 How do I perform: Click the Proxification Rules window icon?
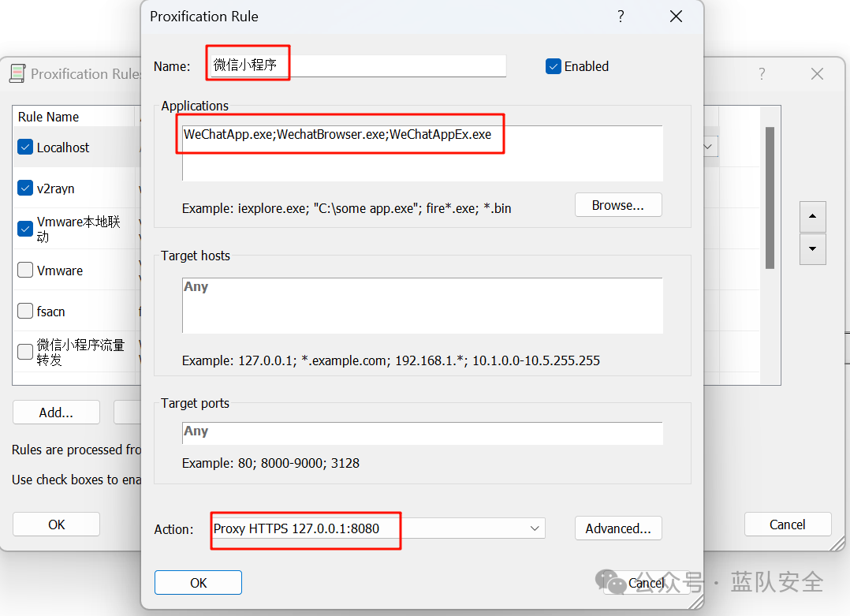(x=17, y=73)
